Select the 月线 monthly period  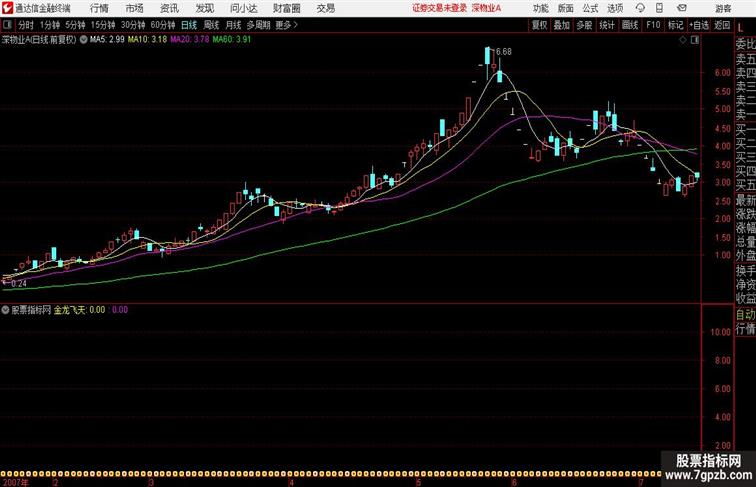233,25
